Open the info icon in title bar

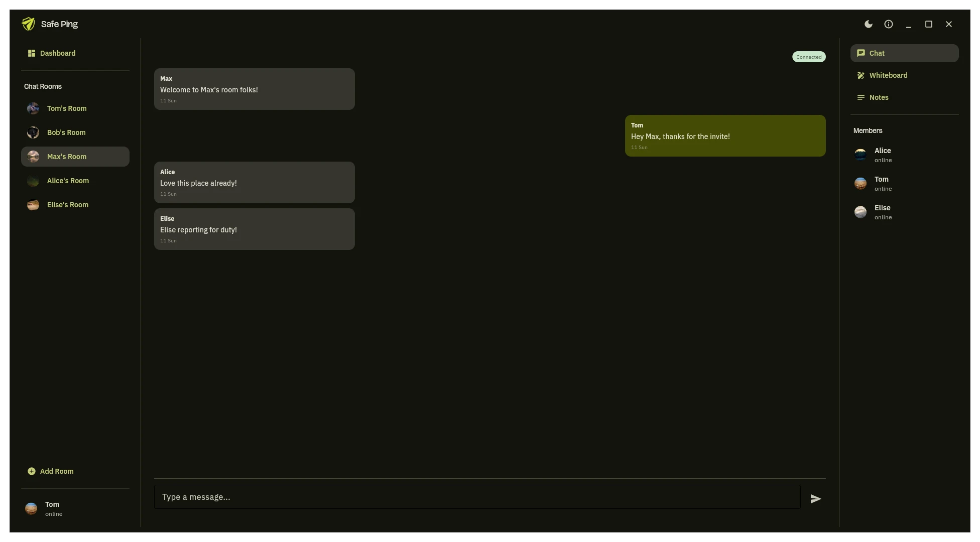point(889,24)
